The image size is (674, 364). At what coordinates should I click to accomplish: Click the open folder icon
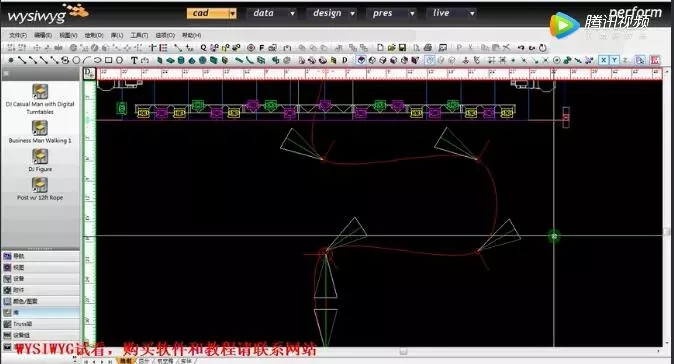392,47
